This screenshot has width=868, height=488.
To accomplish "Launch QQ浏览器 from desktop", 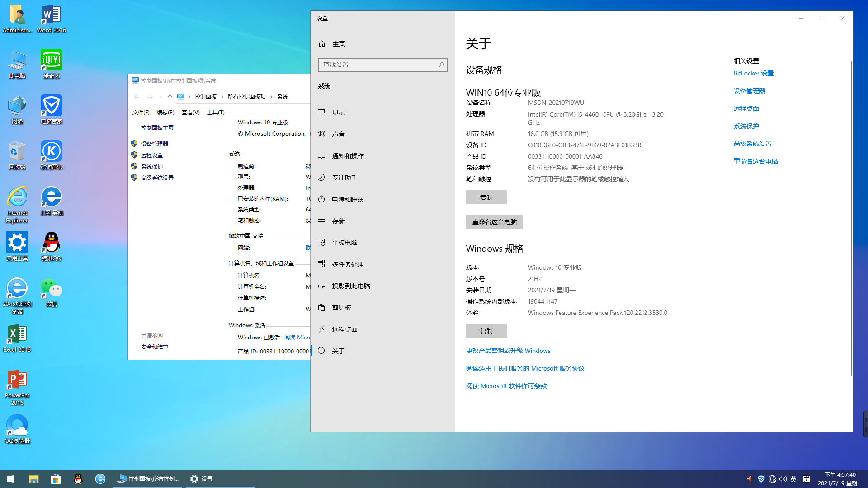I will click(17, 429).
